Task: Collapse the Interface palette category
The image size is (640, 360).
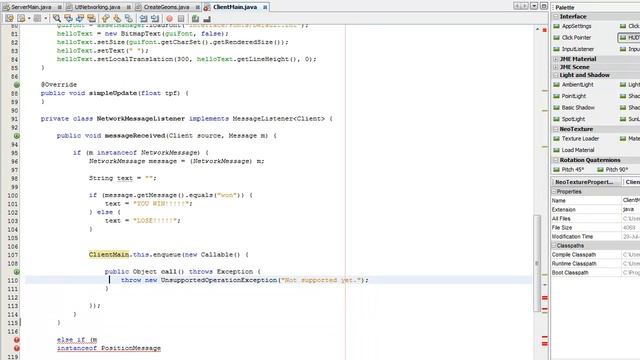Action: pyautogui.click(x=556, y=16)
